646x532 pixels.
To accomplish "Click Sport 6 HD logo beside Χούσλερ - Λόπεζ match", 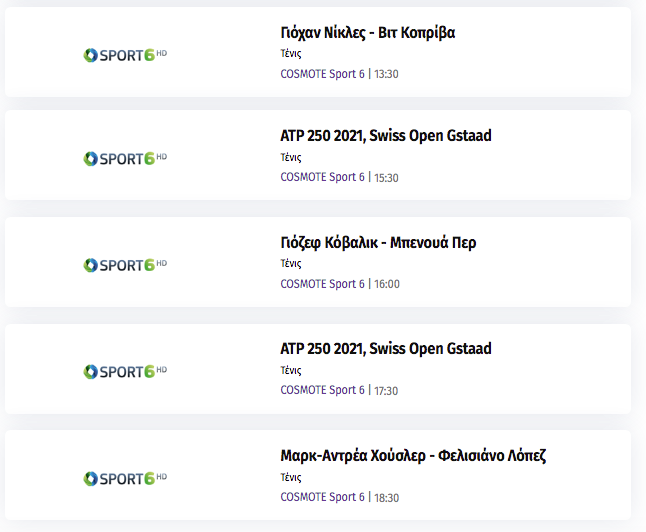I will coord(125,478).
